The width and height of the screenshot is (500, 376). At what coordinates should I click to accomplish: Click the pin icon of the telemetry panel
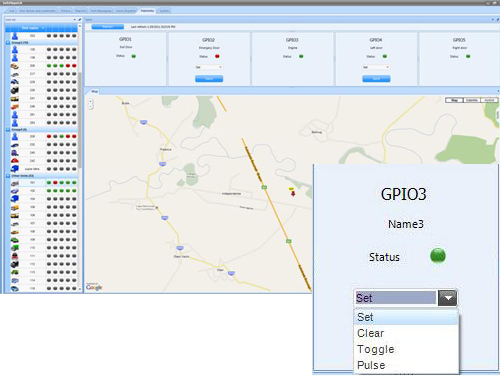pyautogui.click(x=497, y=20)
